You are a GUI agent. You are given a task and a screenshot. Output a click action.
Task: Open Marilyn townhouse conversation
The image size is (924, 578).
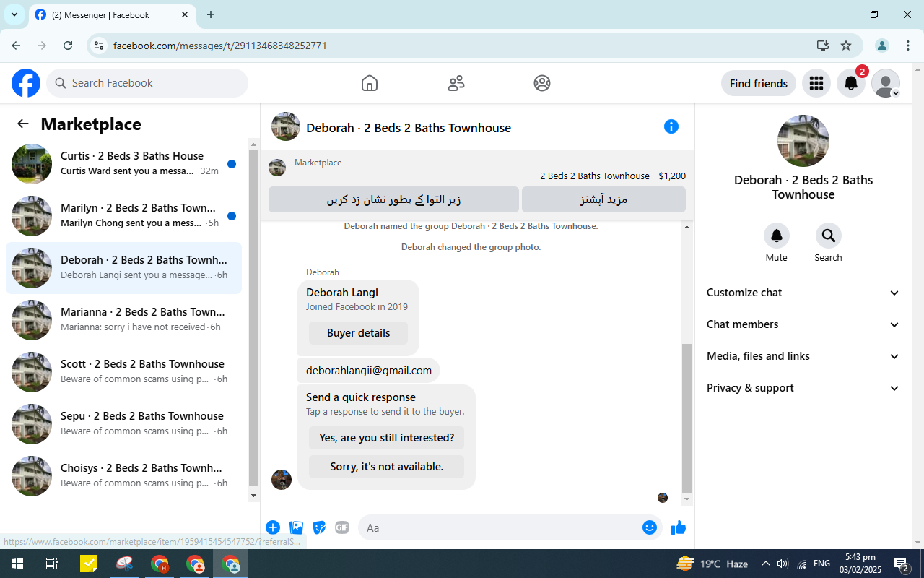(x=123, y=216)
